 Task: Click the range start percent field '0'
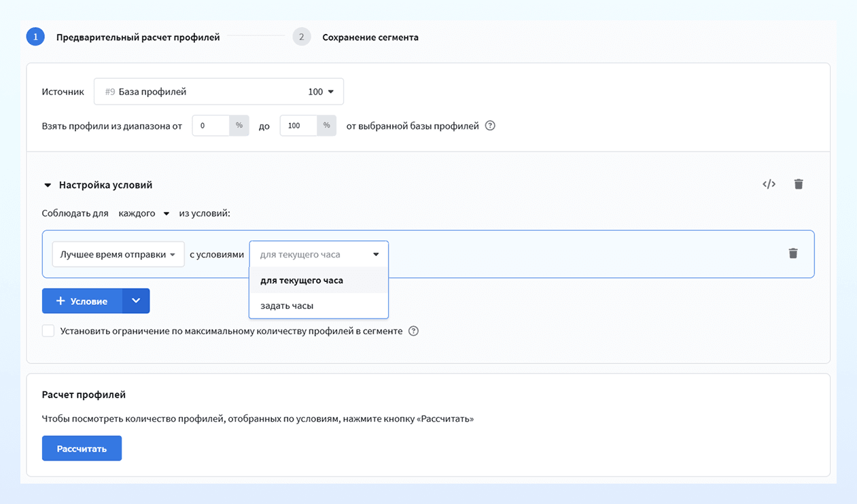211,126
